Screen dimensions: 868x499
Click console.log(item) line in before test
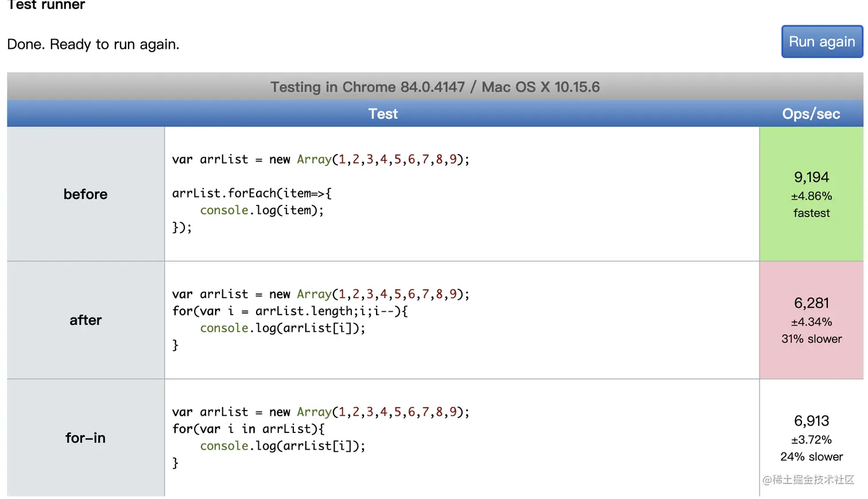pyautogui.click(x=262, y=210)
